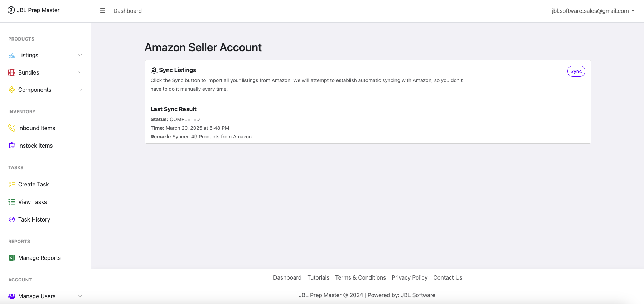Viewport: 644px width, 304px height.
Task: Click the REPORTS section label
Action: 19,241
